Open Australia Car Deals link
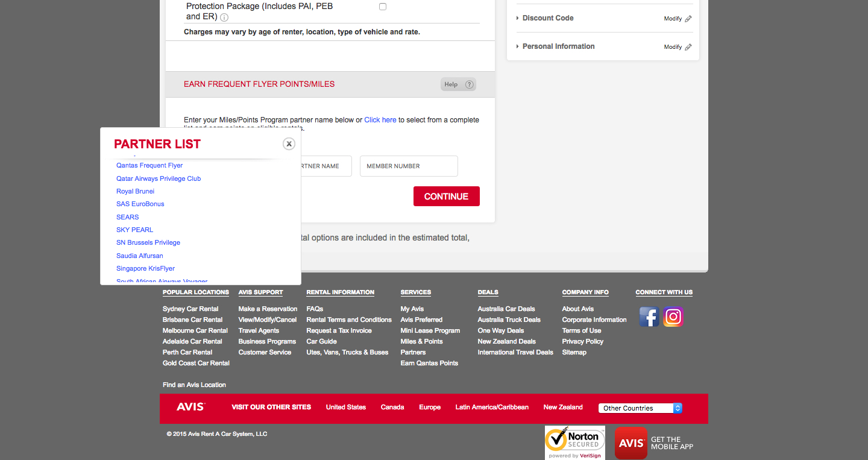Image resolution: width=868 pixels, height=460 pixels. (506, 309)
